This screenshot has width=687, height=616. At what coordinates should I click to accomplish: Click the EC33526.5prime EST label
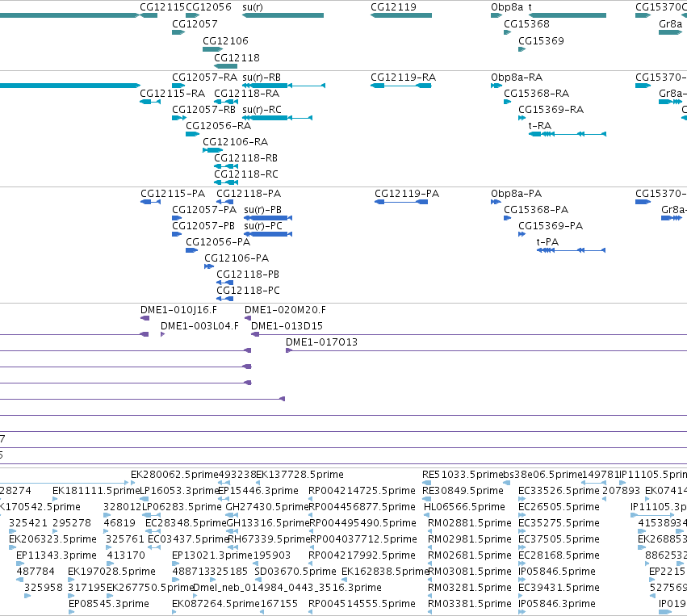click(559, 491)
